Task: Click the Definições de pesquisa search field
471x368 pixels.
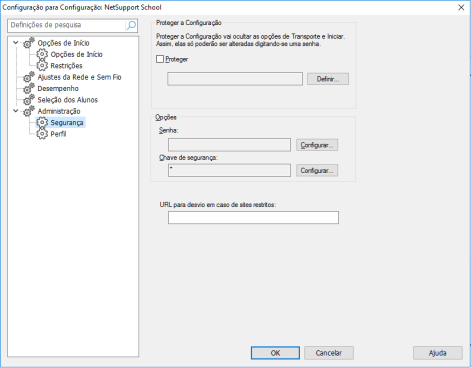Action: [x=67, y=25]
